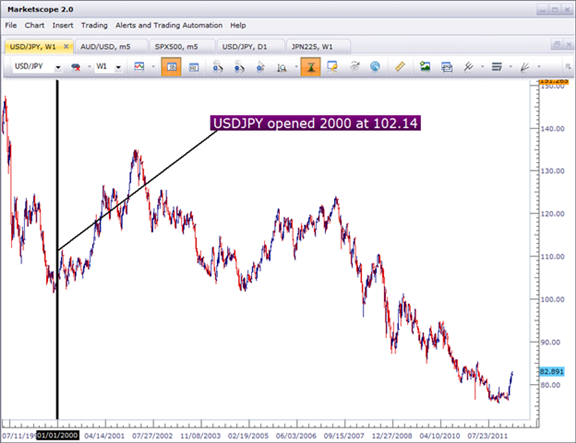576x443 pixels.
Task: Expand the W1 timeframe dropdown
Action: 118,67
